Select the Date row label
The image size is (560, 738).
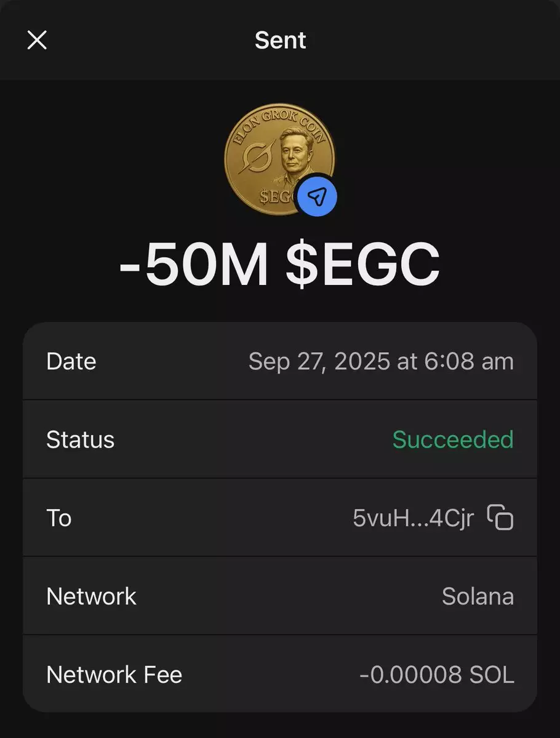[71, 361]
